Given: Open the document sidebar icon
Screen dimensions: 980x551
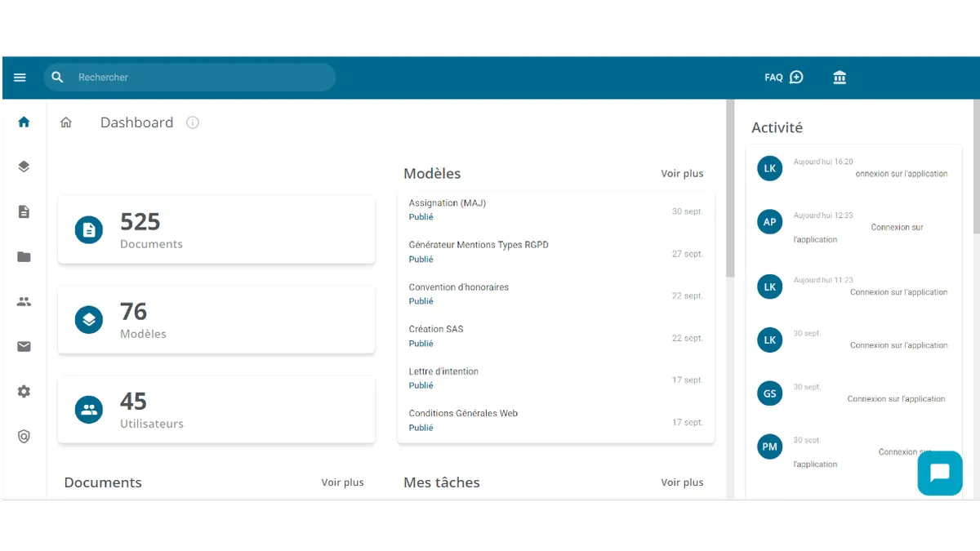Looking at the screenshot, I should coord(24,211).
